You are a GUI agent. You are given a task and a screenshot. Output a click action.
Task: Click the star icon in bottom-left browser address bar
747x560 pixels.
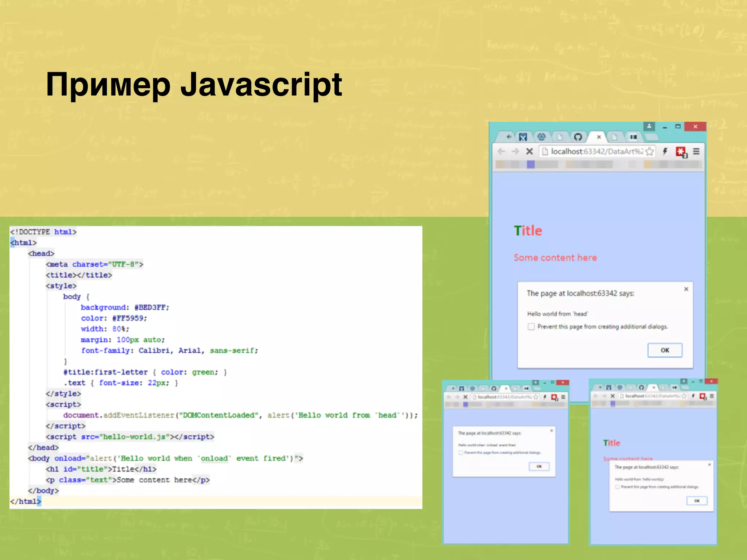535,397
